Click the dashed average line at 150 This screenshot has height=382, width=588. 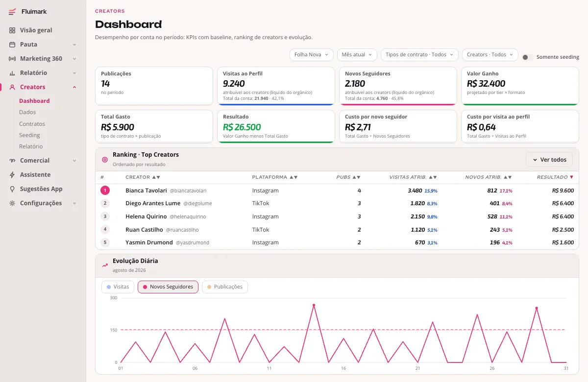pos(343,330)
